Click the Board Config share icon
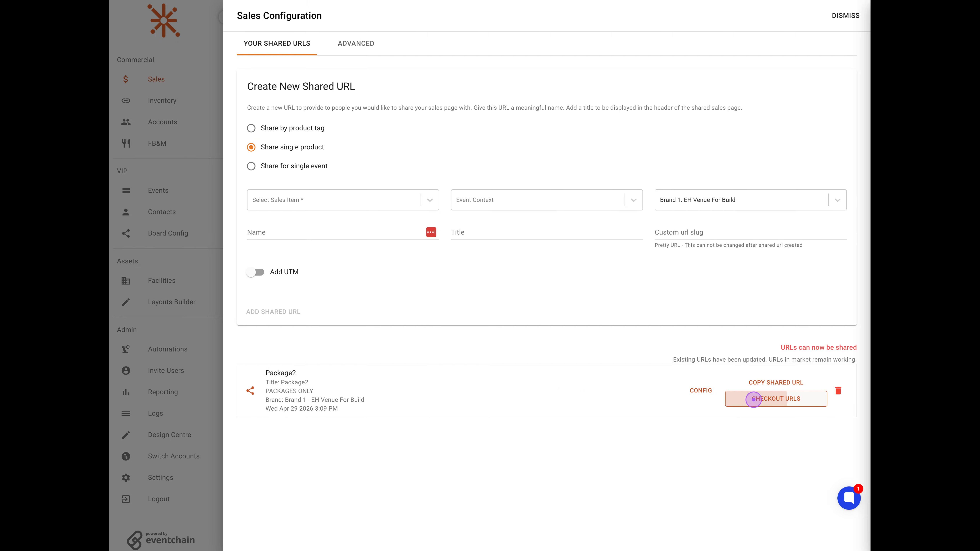This screenshot has height=551, width=980. coord(126,233)
